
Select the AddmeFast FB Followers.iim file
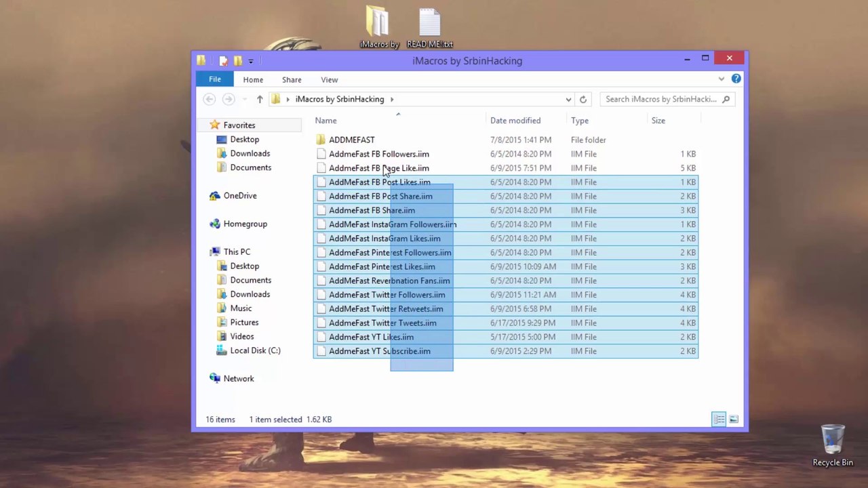pos(506,154)
